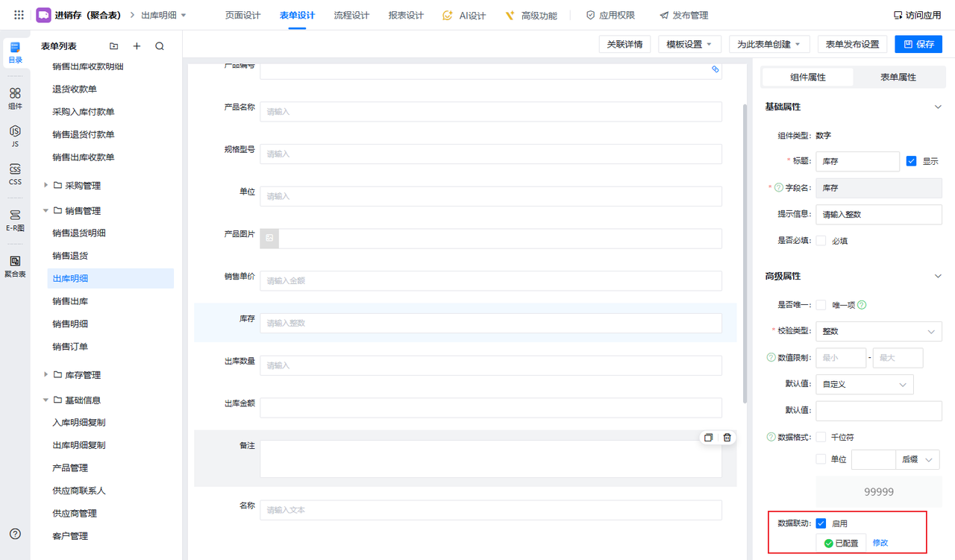Switch to the 表单属性 tab

[898, 77]
